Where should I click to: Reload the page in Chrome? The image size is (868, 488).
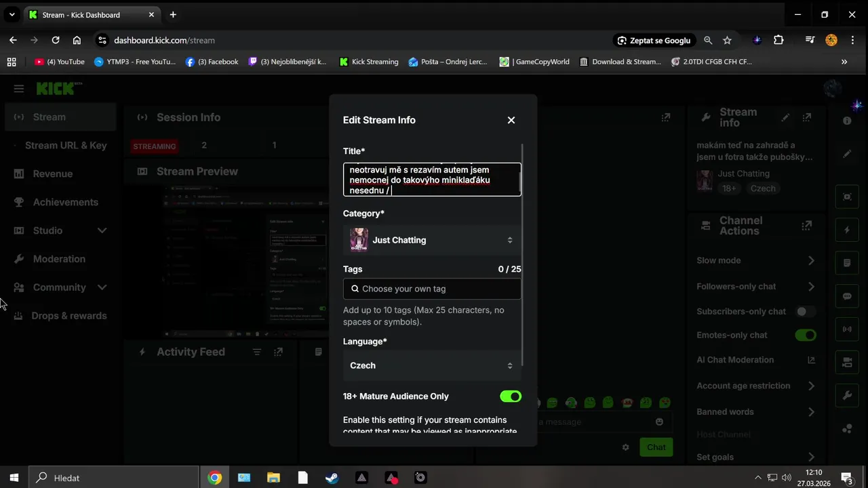tap(56, 40)
